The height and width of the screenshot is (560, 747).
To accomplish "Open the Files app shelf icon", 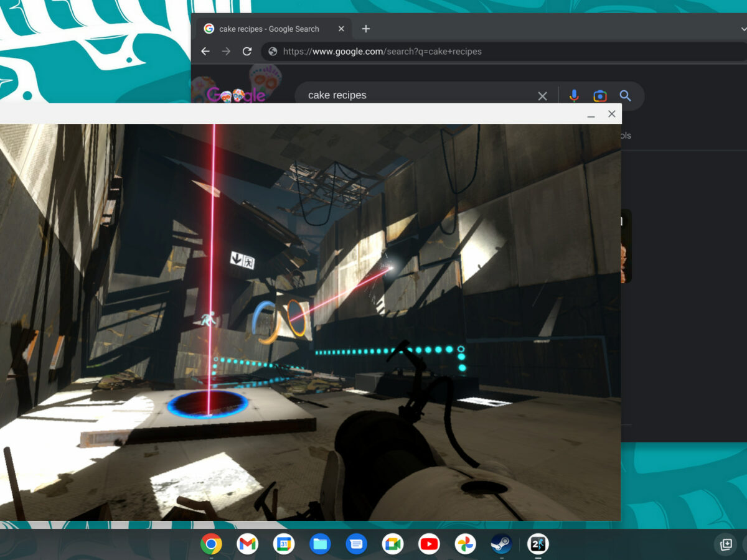I will (x=320, y=544).
